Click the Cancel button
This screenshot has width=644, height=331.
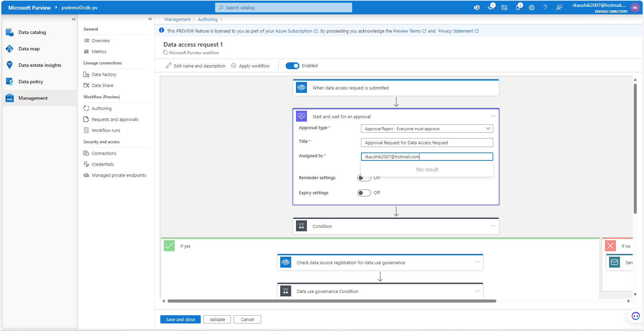(247, 319)
